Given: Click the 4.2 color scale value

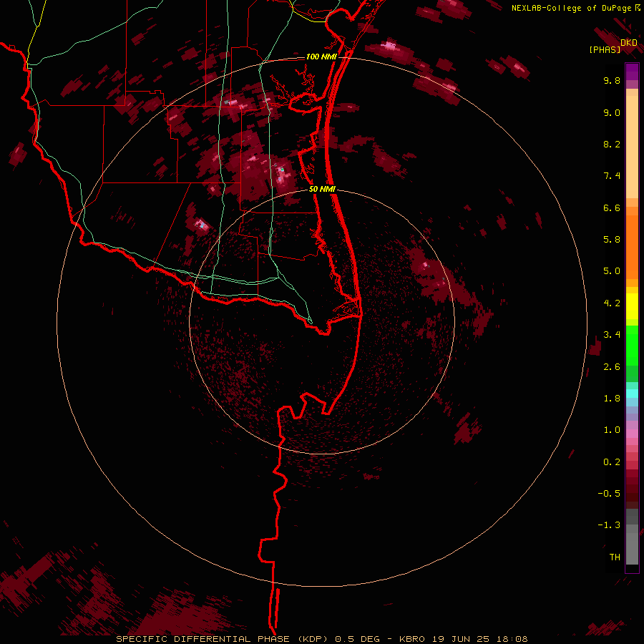Looking at the screenshot, I should (x=612, y=303).
